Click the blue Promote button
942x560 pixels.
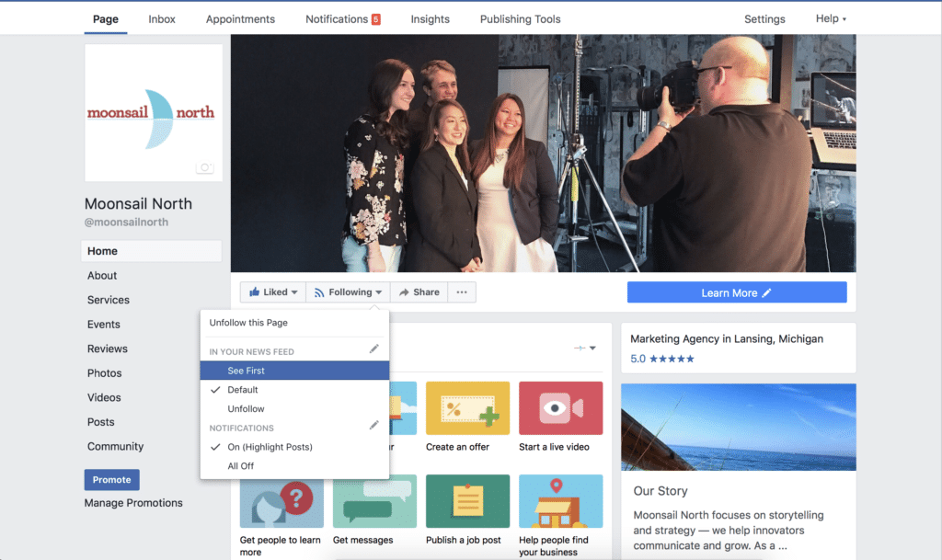pos(111,480)
